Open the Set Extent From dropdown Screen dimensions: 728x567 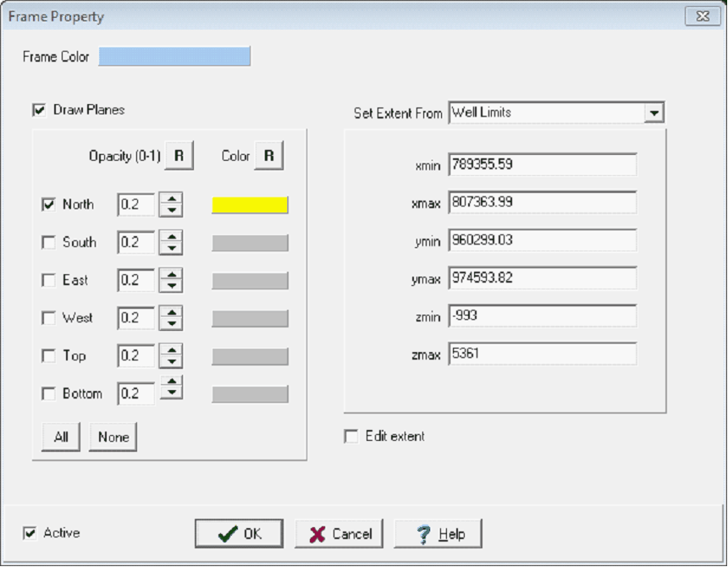coord(654,113)
